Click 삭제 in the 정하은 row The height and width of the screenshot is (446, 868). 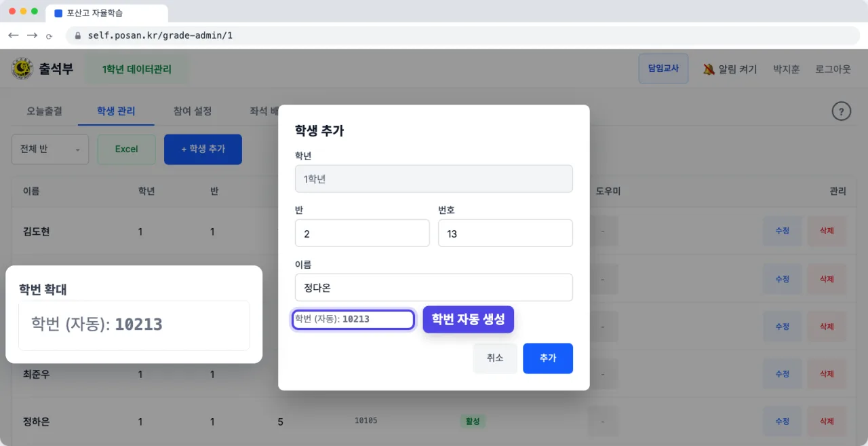[x=827, y=422]
